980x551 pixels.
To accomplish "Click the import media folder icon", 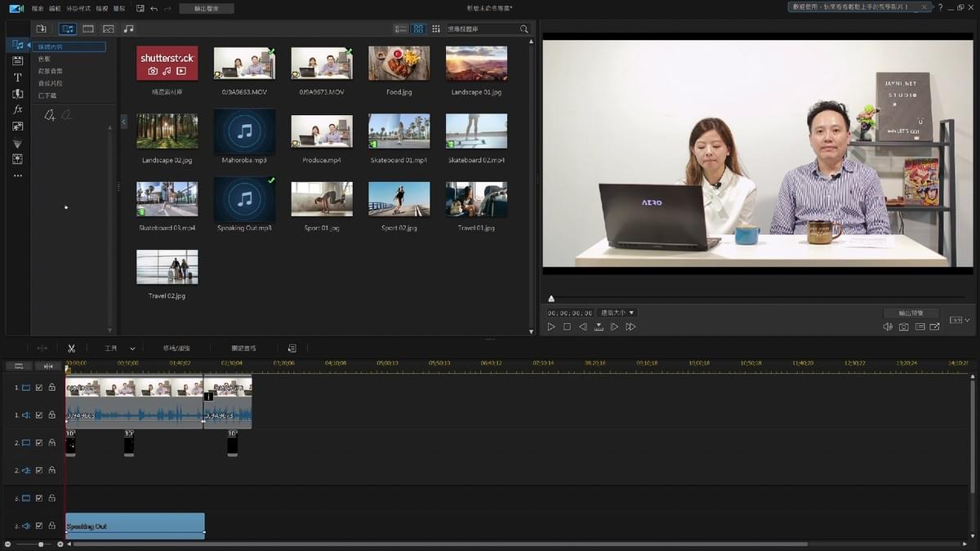I will point(41,29).
